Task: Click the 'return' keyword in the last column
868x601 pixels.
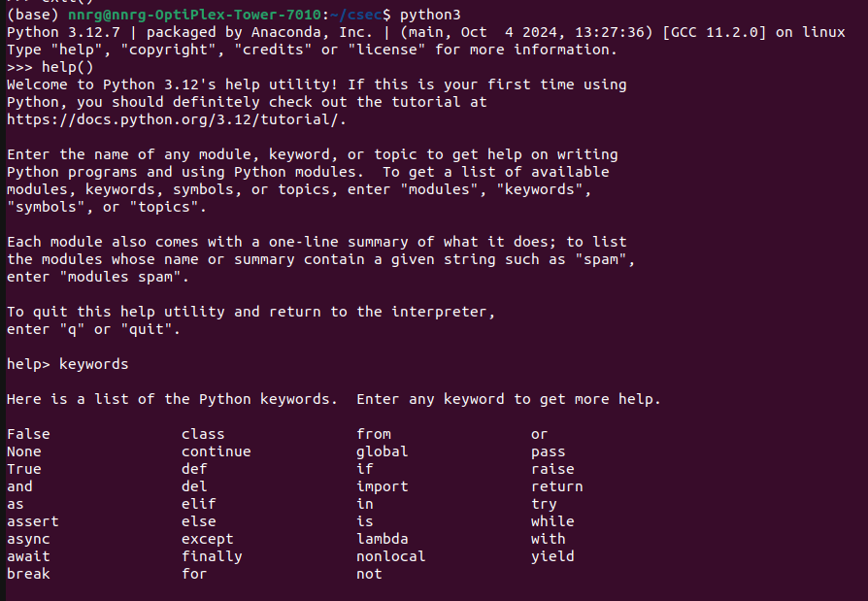Action: (557, 486)
